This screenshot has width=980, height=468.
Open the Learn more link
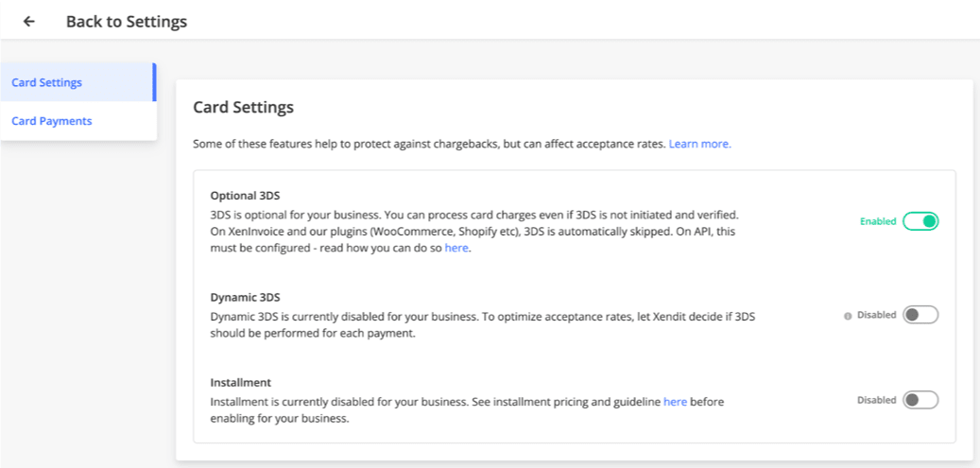click(x=700, y=144)
